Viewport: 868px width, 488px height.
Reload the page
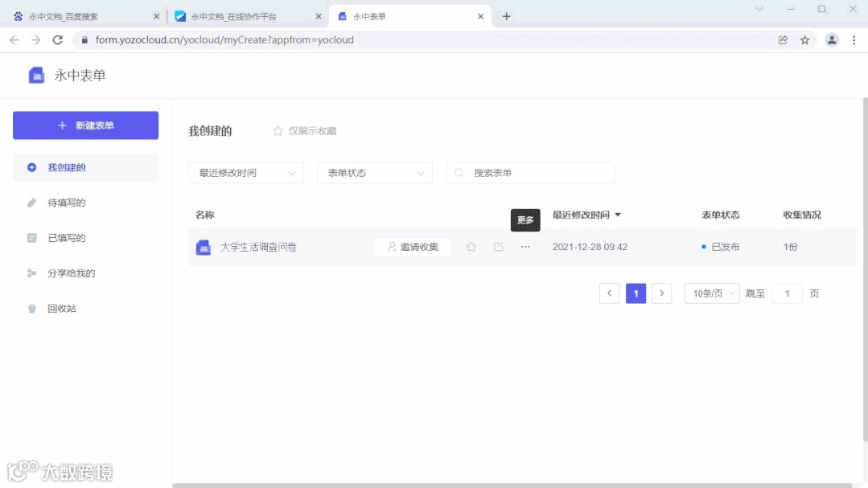tap(58, 40)
